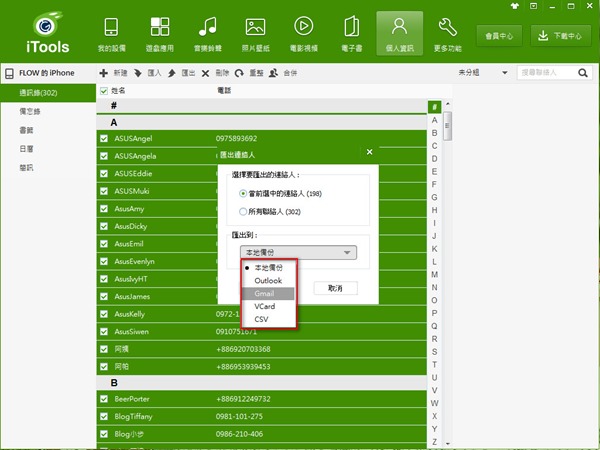Open the 更多功能 wrench tools icon
Viewport: 600px width, 450px height.
(448, 32)
